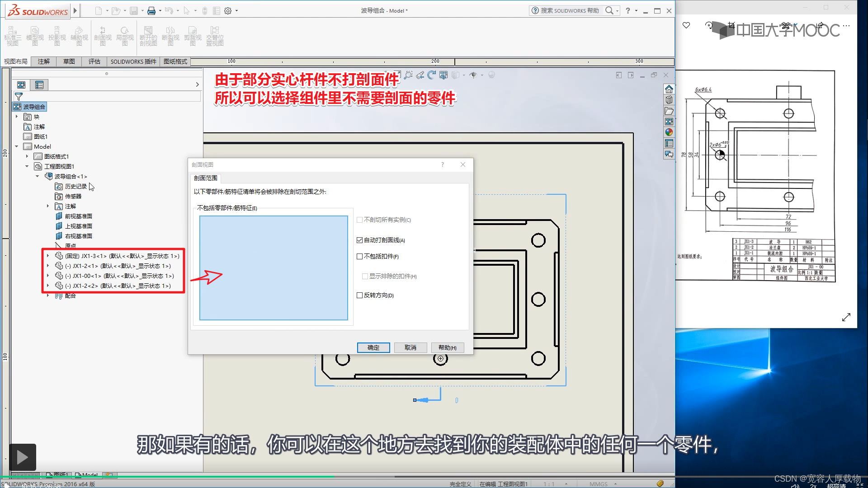
Task: Click the heart favorite icon
Action: [x=686, y=25]
